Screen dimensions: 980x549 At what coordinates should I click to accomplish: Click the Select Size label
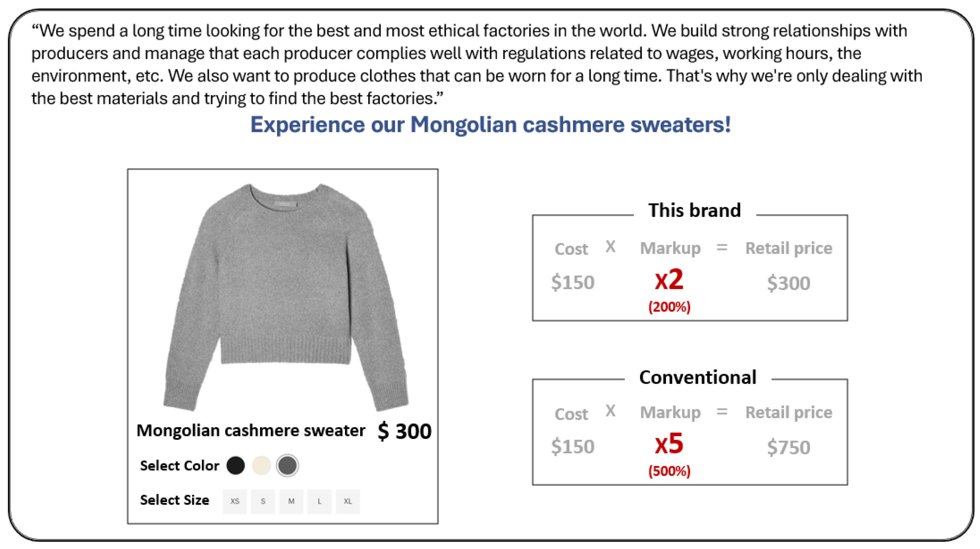coord(175,500)
